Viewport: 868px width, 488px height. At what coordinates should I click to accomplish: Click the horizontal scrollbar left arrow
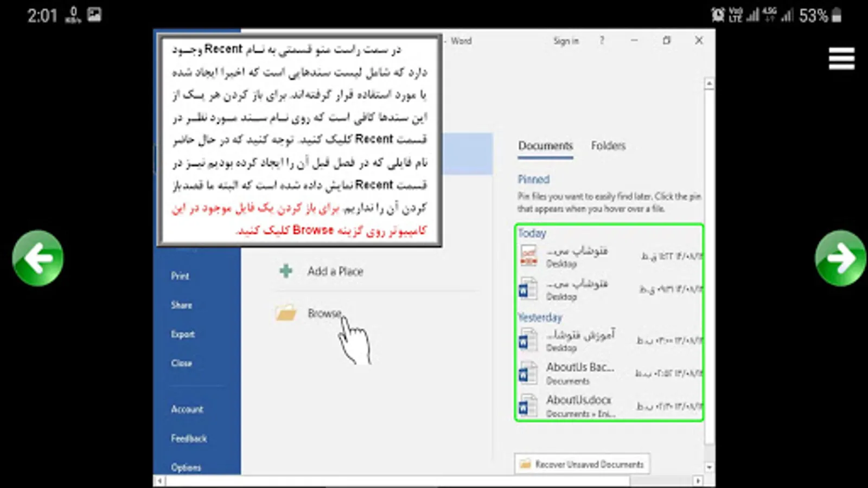pyautogui.click(x=159, y=481)
